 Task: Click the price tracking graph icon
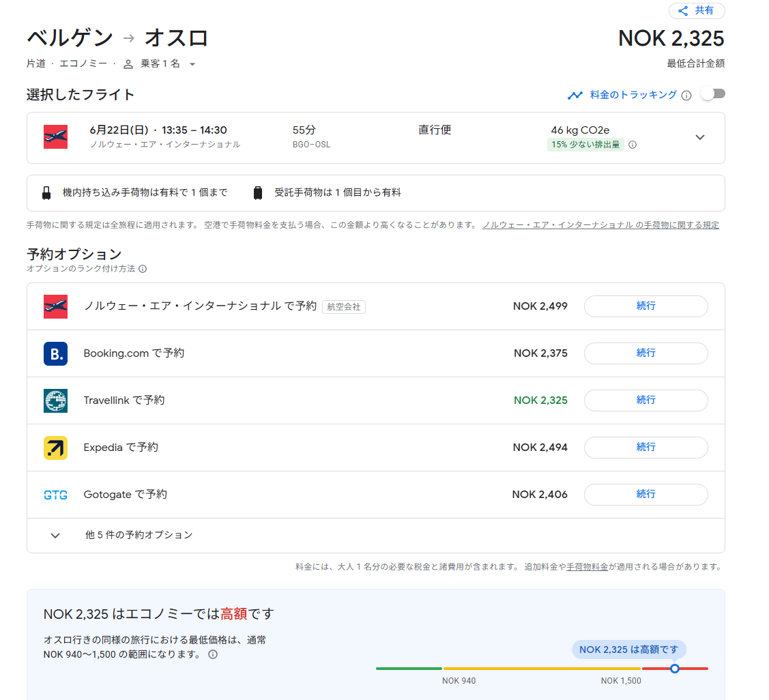[x=575, y=96]
